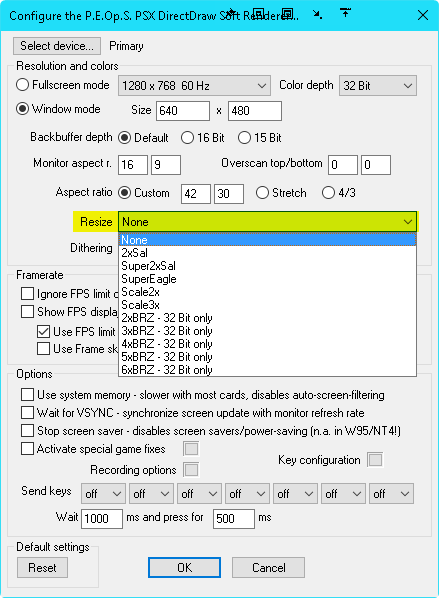Choose 16 Bit backbuffer depth
Screen dimensions: 439x598
tap(187, 138)
